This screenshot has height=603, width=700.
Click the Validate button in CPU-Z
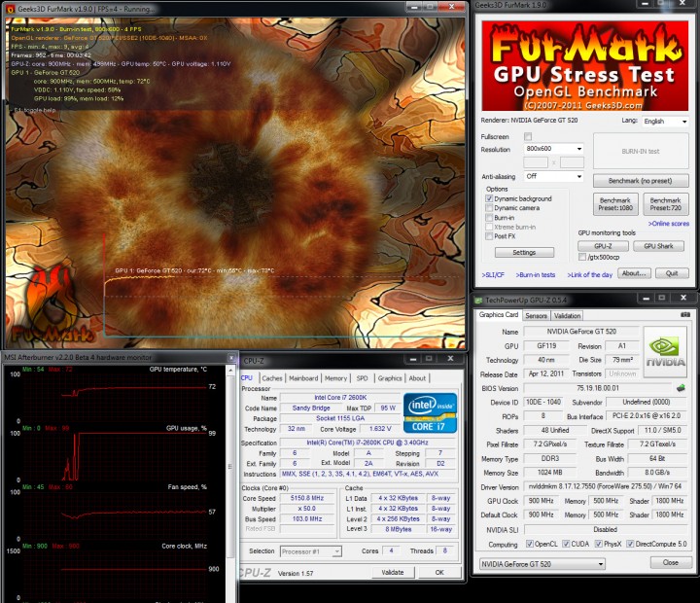[393, 572]
